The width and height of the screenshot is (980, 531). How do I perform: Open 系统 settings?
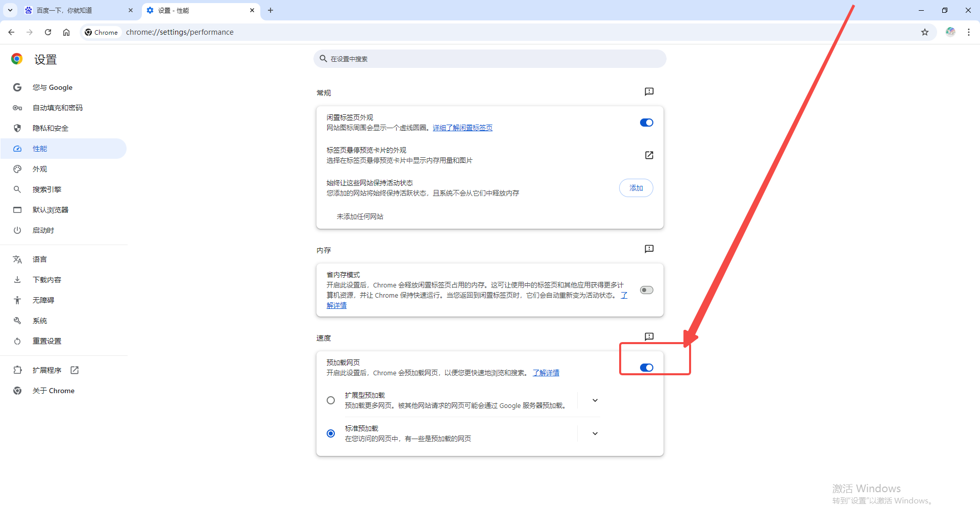[64, 321]
